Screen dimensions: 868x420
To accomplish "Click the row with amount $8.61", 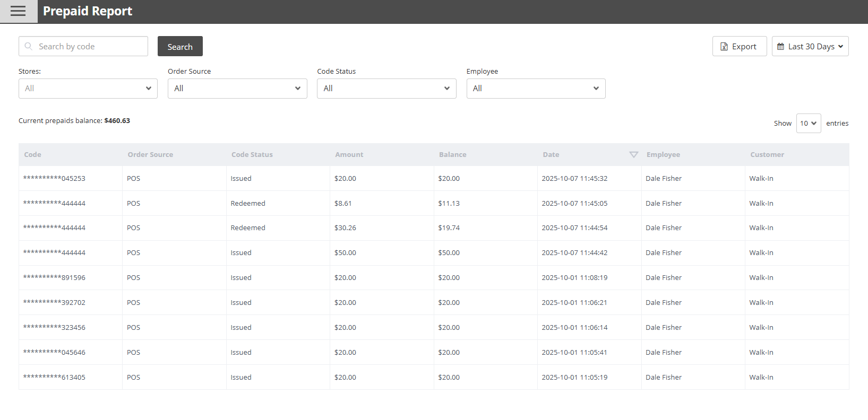I will click(x=343, y=204).
